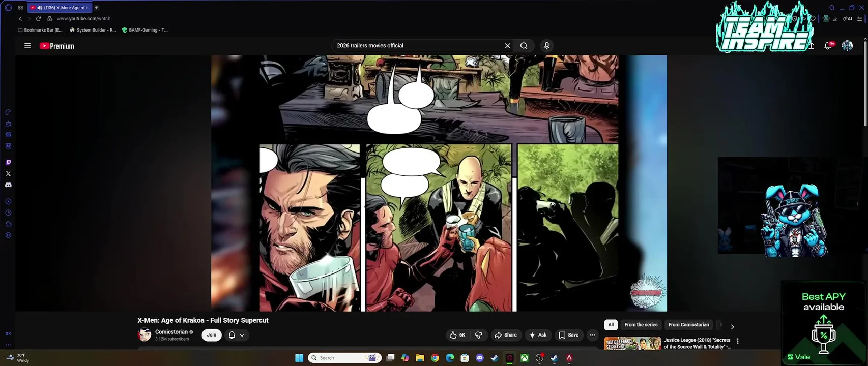This screenshot has height=366, width=868.
Task: Open a new browser tab
Action: (x=96, y=8)
